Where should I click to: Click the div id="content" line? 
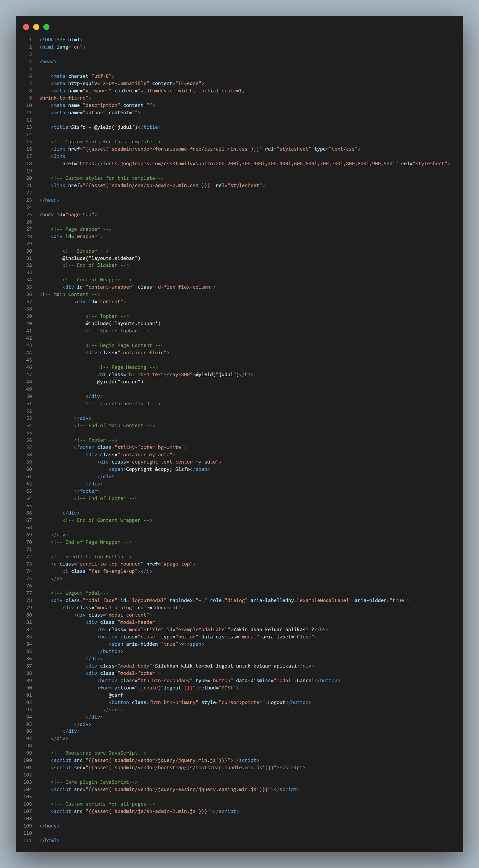(100, 302)
